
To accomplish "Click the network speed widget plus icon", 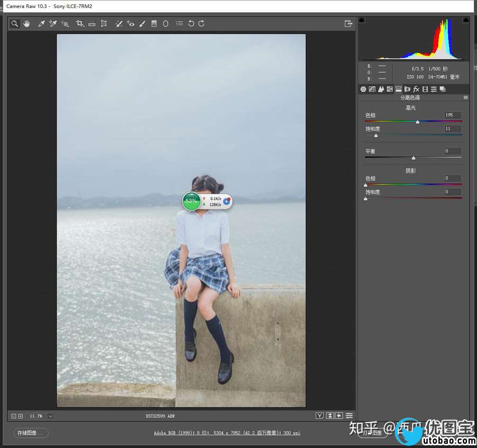I will point(227,201).
